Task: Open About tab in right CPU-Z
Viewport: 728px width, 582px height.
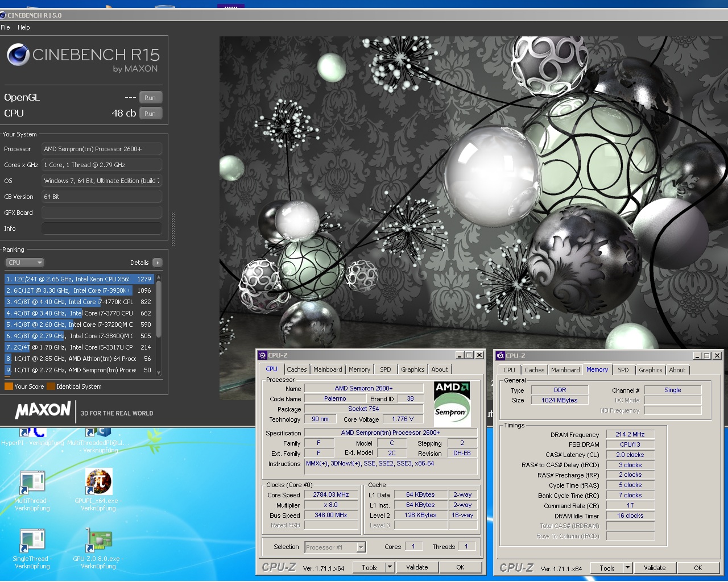Action: (677, 370)
